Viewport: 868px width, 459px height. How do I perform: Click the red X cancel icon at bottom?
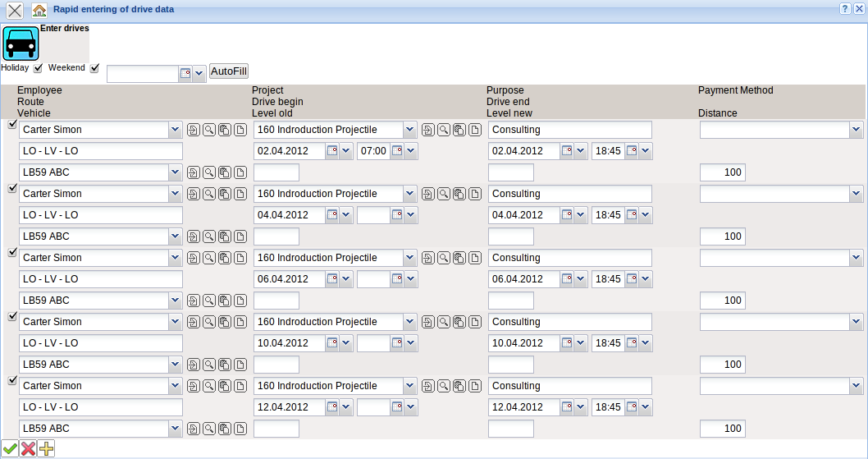(x=29, y=448)
